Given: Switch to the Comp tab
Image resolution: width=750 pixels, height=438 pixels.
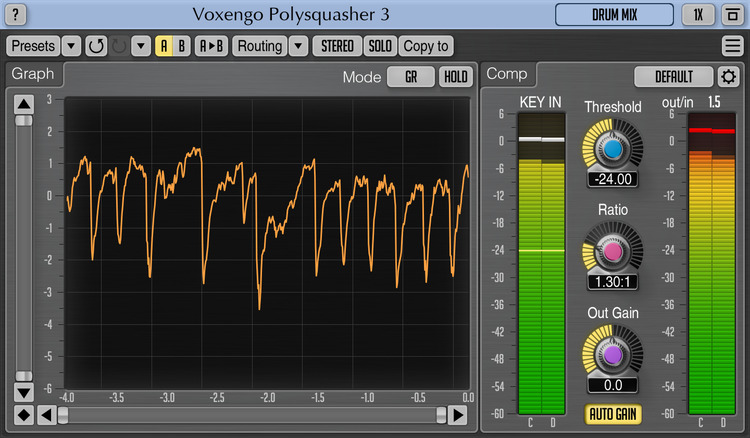Looking at the screenshot, I should coord(507,74).
